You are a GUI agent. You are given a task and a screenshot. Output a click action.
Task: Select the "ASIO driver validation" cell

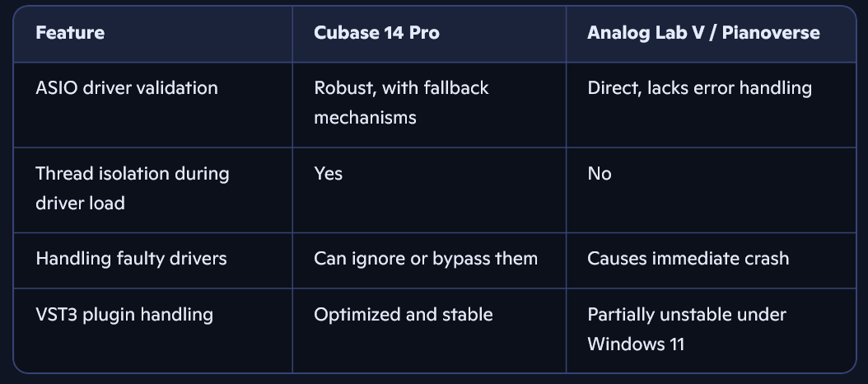(x=127, y=87)
